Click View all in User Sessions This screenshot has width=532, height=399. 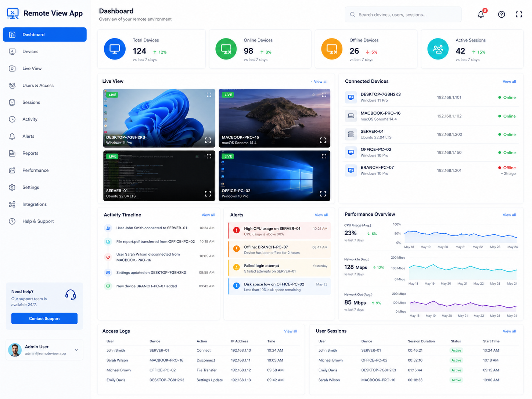(x=509, y=331)
